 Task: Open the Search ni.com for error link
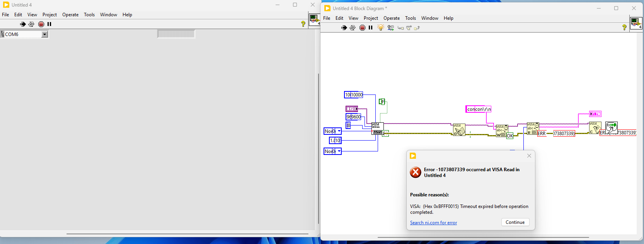tap(433, 223)
